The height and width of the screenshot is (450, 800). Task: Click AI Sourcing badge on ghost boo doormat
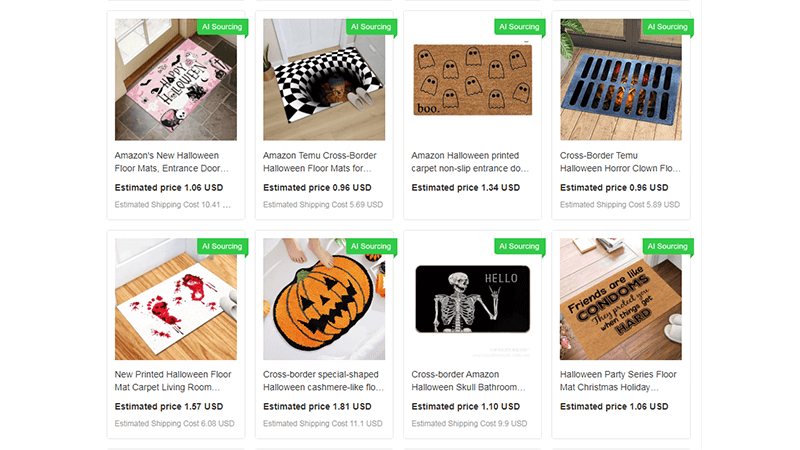519,27
